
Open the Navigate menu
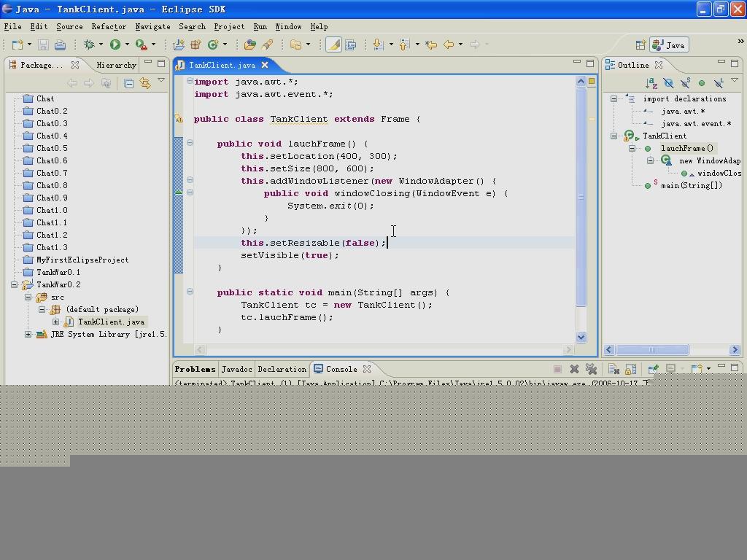(152, 27)
